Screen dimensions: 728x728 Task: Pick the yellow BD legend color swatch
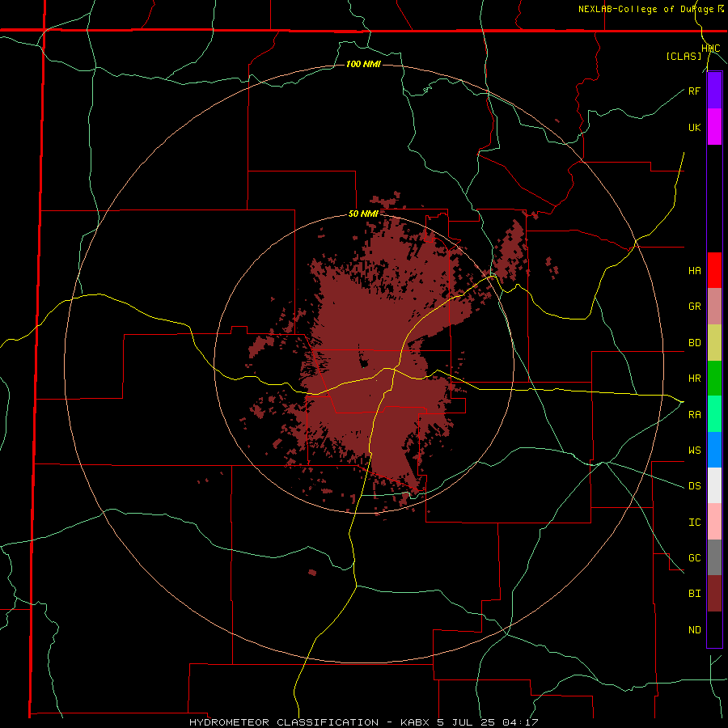714,343
